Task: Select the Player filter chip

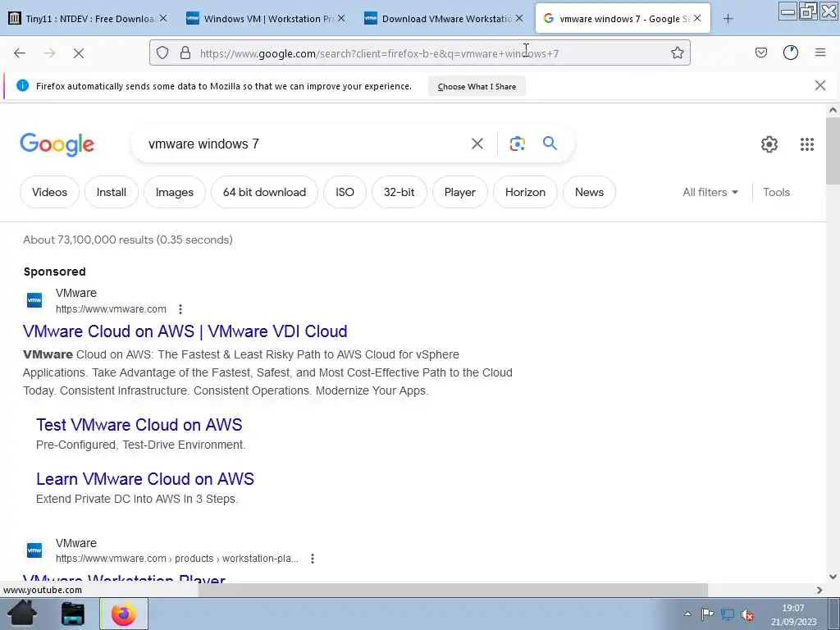Action: tap(460, 192)
